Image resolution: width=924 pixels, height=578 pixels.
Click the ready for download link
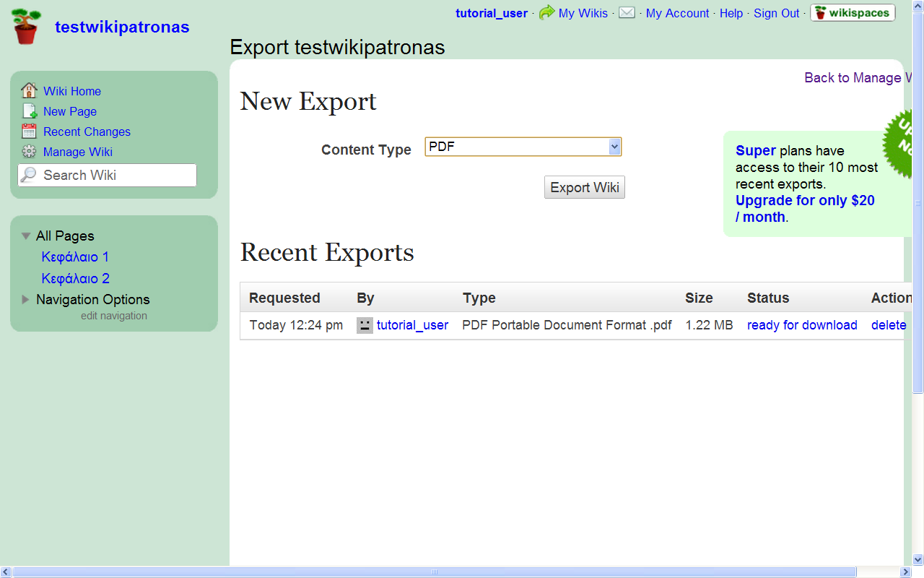(x=802, y=325)
